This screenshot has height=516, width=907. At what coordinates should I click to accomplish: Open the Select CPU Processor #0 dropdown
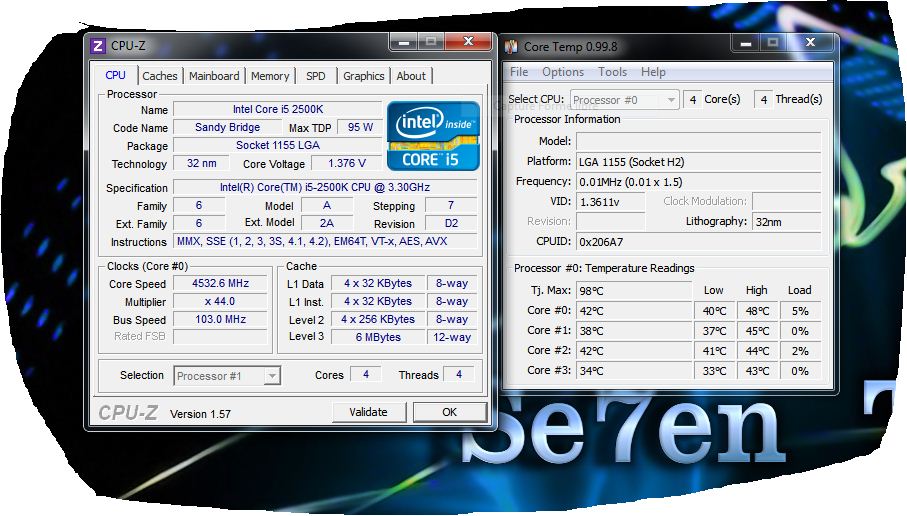[624, 100]
